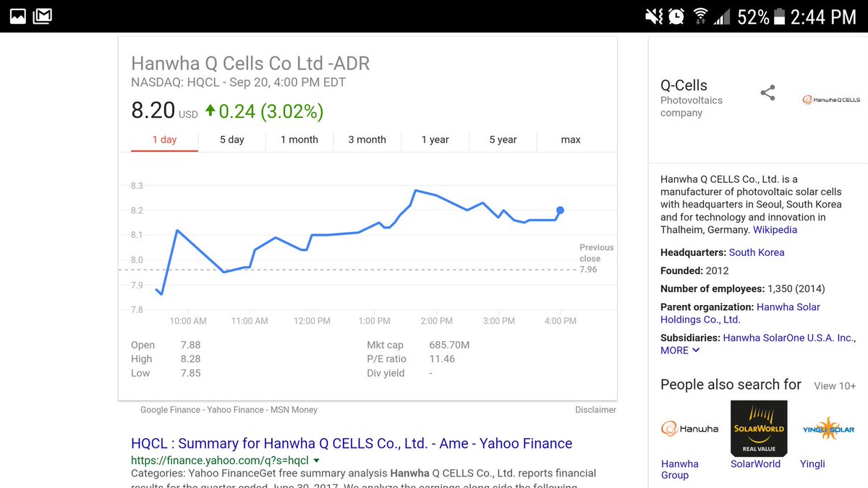Open the Disclaimer link
Viewport: 868px width, 488px height.
click(596, 410)
